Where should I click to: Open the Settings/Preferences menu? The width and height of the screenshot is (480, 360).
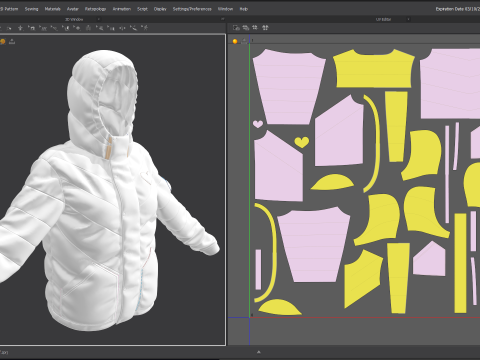(192, 9)
